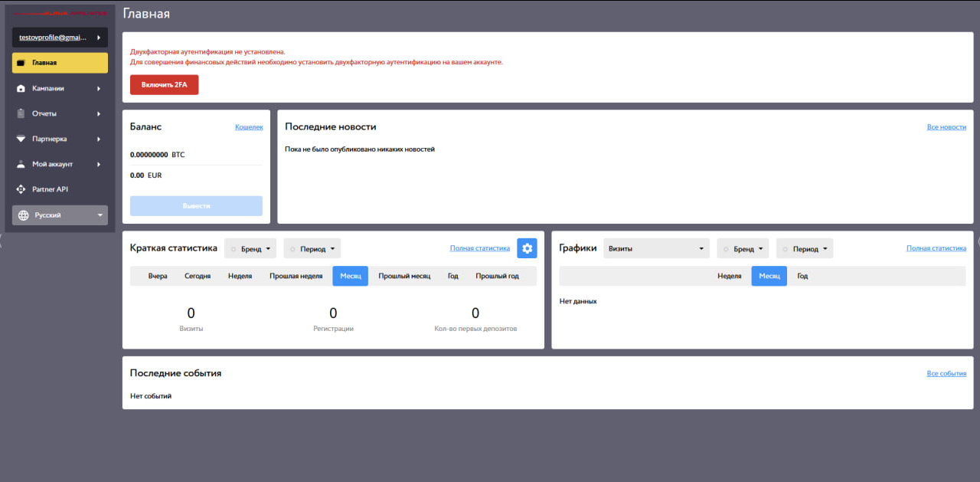Open Период dropdown in Графики panel
Image resolution: width=980 pixels, height=482 pixels.
[x=804, y=249]
